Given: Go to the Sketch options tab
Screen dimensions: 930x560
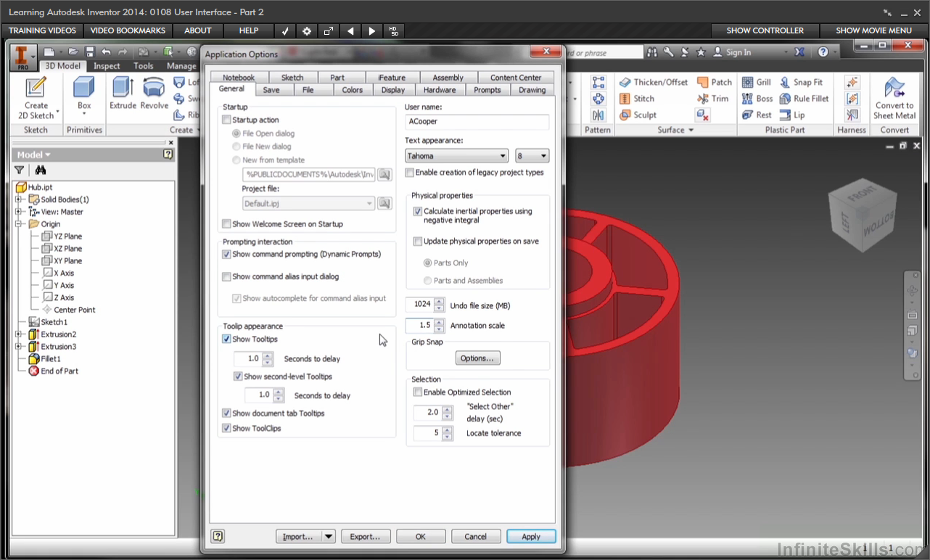Looking at the screenshot, I should pos(292,78).
